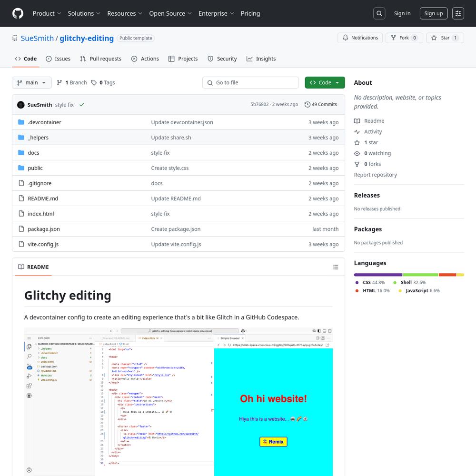Click the JavaScript 6.6% language entry
476x476 pixels.
click(x=419, y=290)
